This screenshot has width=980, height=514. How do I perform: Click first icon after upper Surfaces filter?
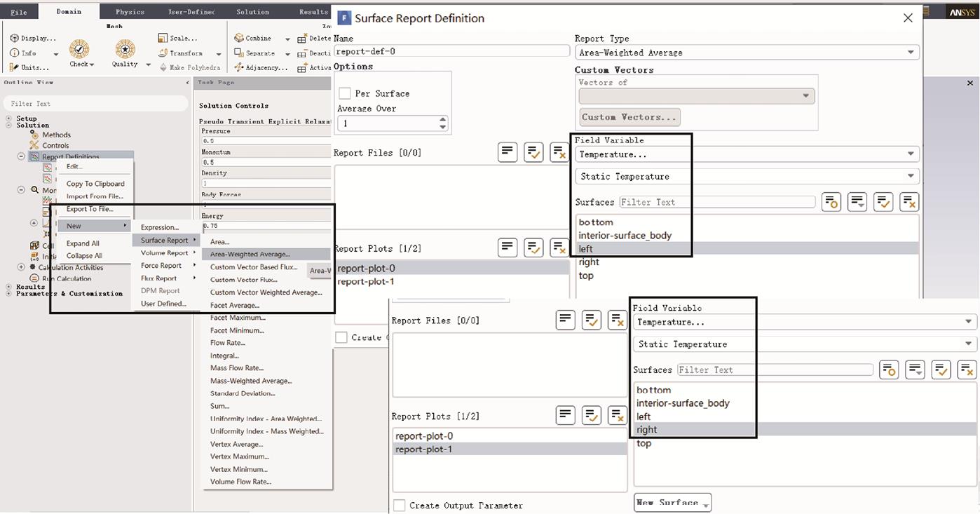tap(831, 202)
